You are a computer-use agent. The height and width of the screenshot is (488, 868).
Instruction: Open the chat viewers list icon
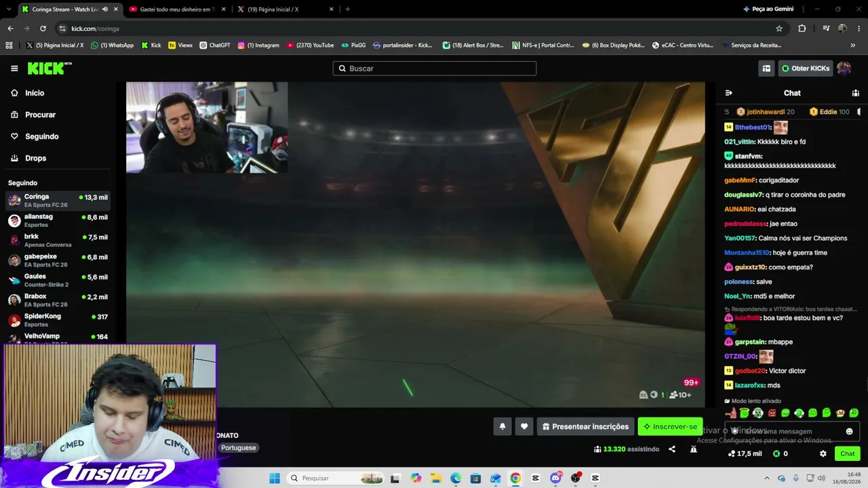(x=856, y=93)
